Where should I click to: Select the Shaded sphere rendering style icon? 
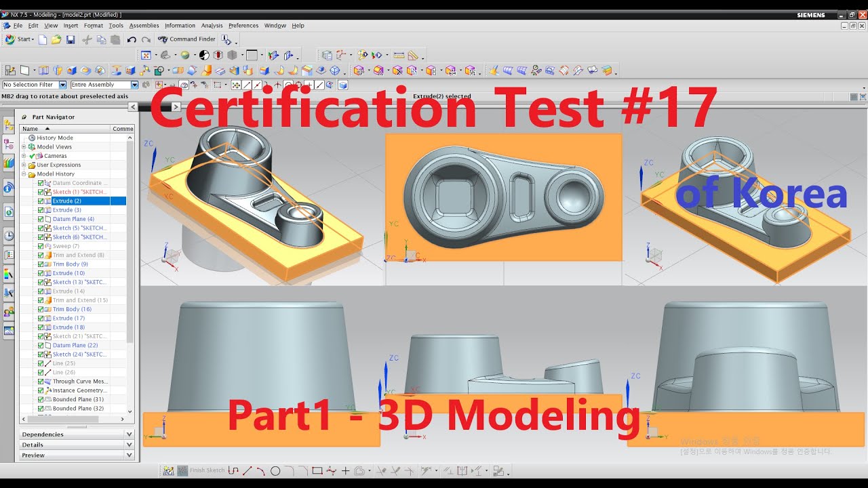184,55
